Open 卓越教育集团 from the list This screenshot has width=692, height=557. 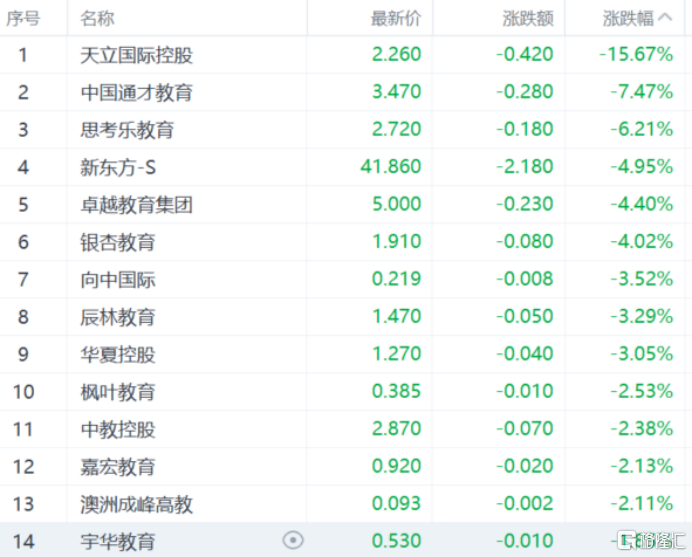coord(136,205)
